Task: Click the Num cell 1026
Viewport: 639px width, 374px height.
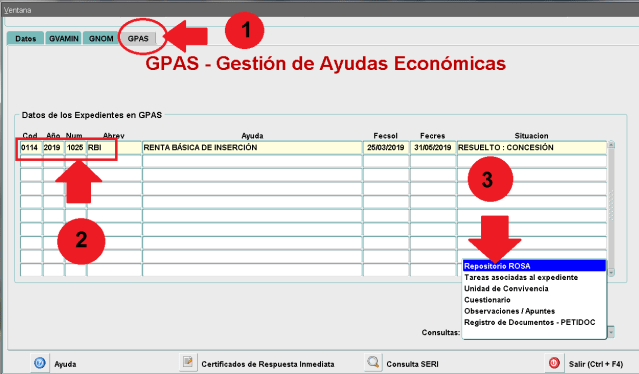Action: 75,147
